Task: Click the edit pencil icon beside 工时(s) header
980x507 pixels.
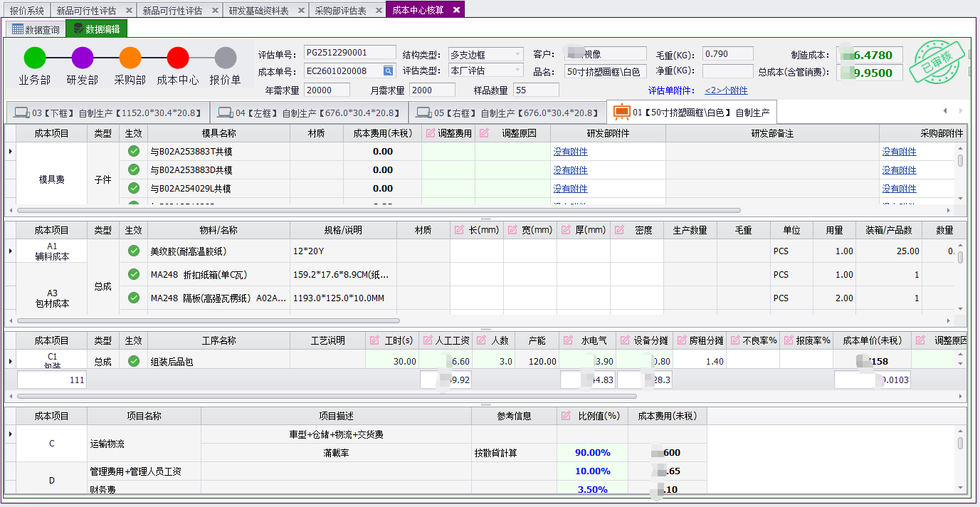Action: click(x=374, y=340)
